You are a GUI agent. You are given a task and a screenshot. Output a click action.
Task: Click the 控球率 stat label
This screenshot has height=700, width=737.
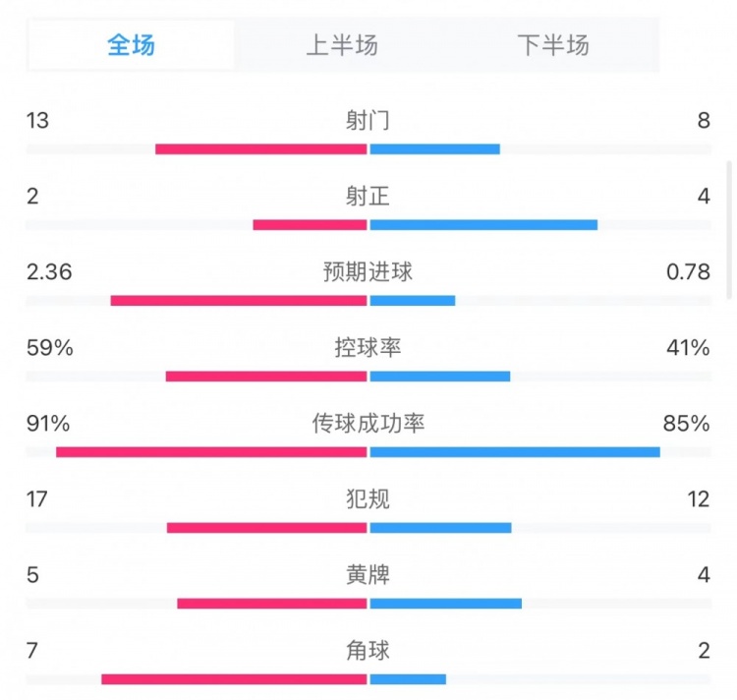(368, 348)
